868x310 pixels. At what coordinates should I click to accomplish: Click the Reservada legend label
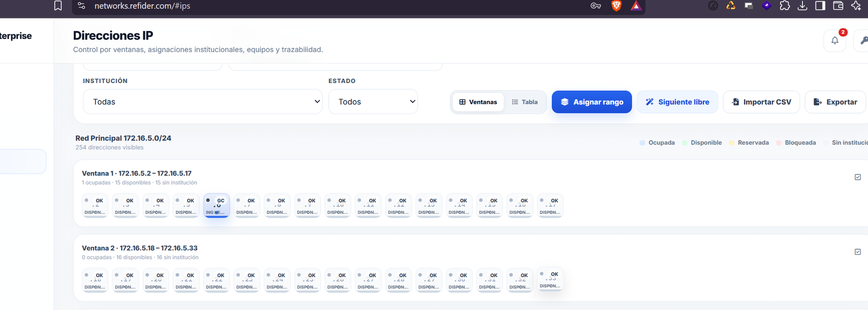coord(753,143)
